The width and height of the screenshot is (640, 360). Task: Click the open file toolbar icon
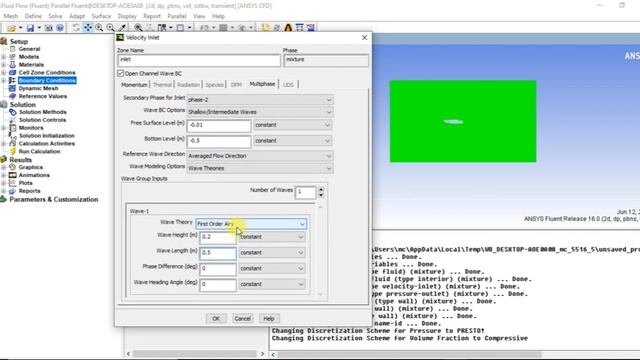(x=11, y=28)
